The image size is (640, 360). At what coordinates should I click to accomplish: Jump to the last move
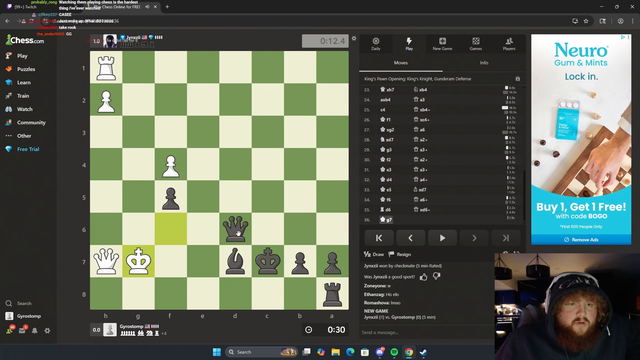pos(506,238)
